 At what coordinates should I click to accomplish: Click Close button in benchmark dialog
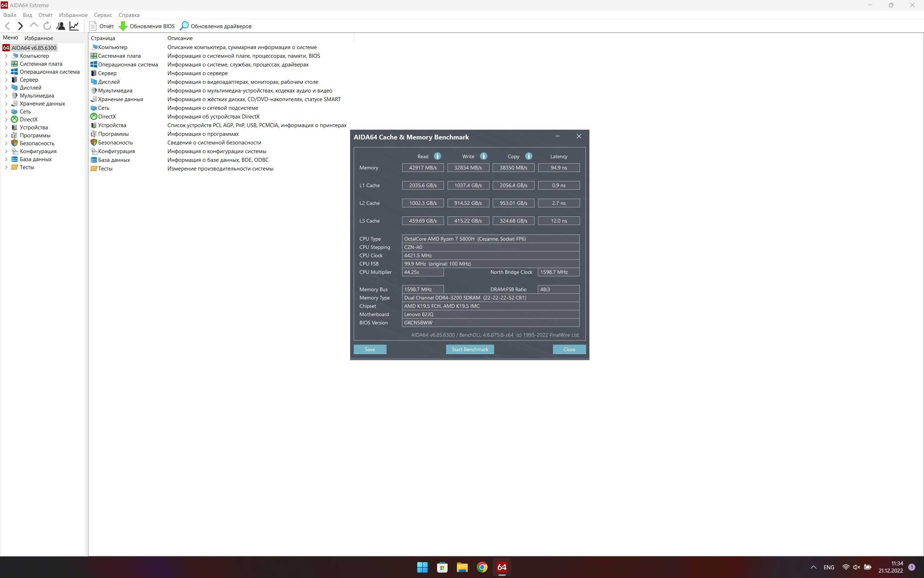[569, 349]
